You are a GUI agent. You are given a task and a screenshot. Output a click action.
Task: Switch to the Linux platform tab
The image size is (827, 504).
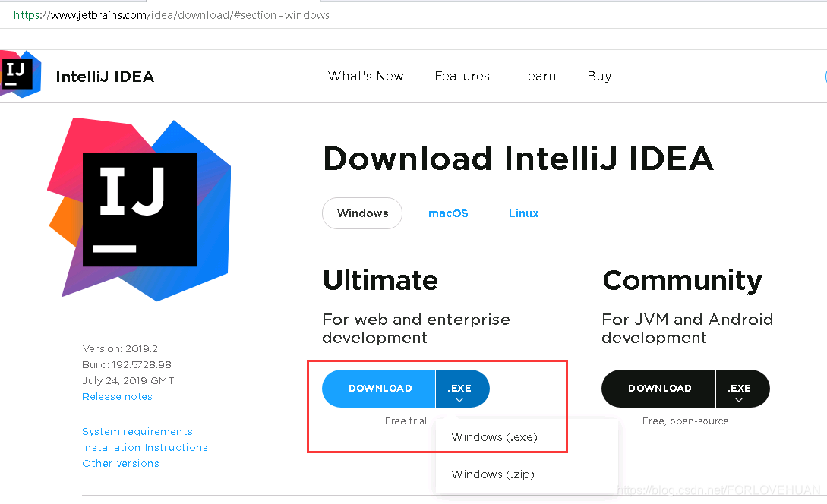pyautogui.click(x=524, y=213)
